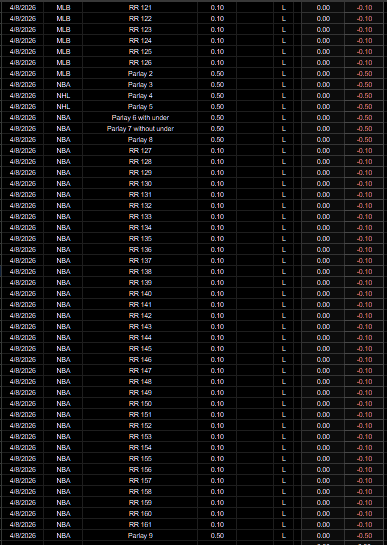The width and height of the screenshot is (387, 545).
Task: Select the RR 154 cell
Action: 140,448
